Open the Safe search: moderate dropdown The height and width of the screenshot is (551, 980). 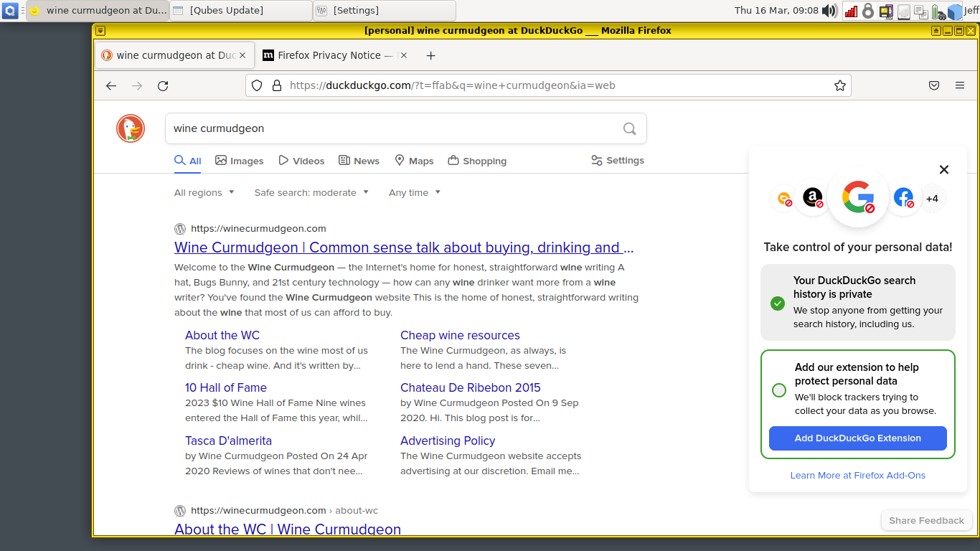point(311,192)
